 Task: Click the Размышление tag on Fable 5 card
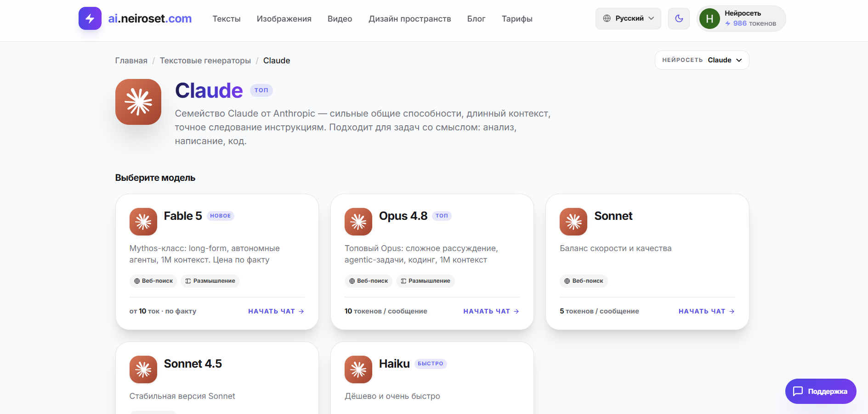210,281
